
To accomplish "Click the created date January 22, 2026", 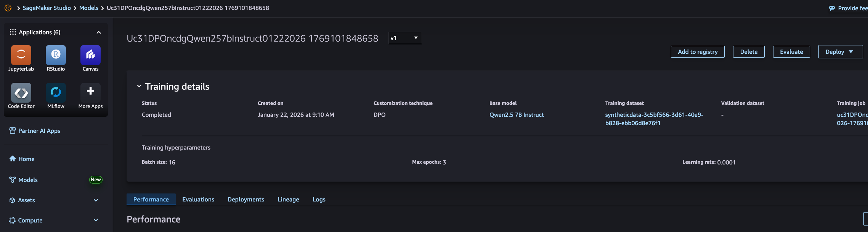I will click(x=296, y=115).
